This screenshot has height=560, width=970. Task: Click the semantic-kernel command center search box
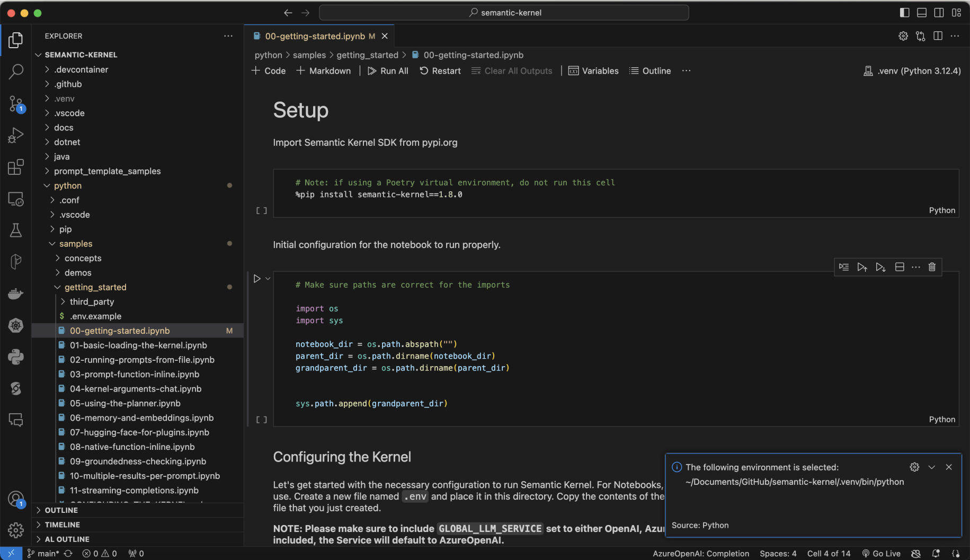point(504,13)
